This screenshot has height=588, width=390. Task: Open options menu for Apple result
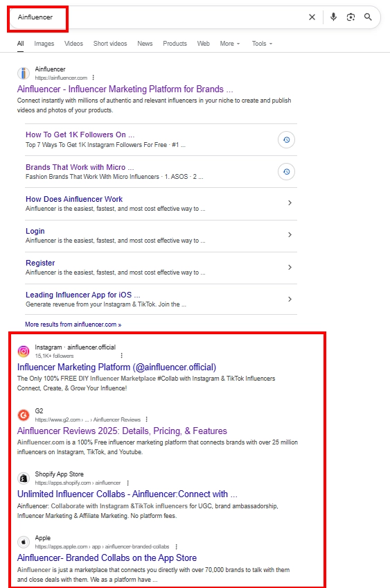(x=177, y=547)
